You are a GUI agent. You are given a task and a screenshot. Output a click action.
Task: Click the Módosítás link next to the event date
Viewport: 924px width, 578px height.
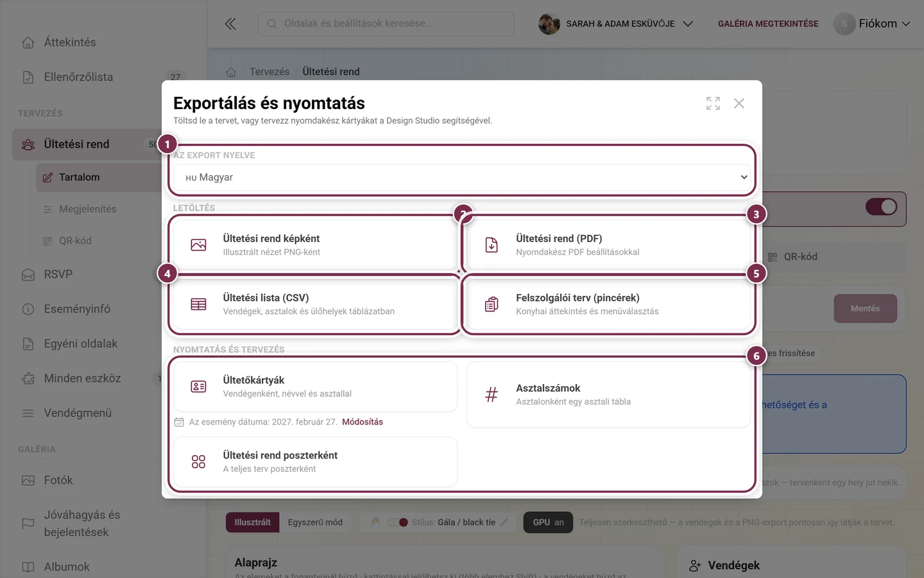[x=363, y=422]
